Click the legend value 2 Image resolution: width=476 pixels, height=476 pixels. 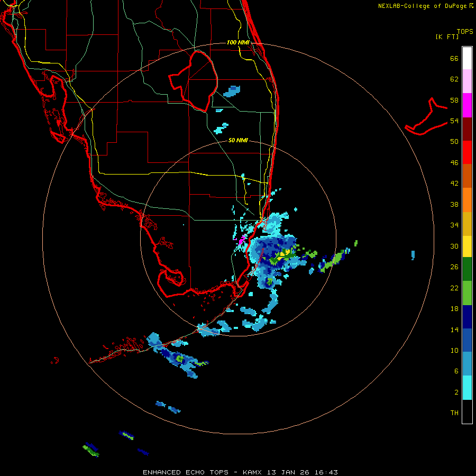click(456, 392)
